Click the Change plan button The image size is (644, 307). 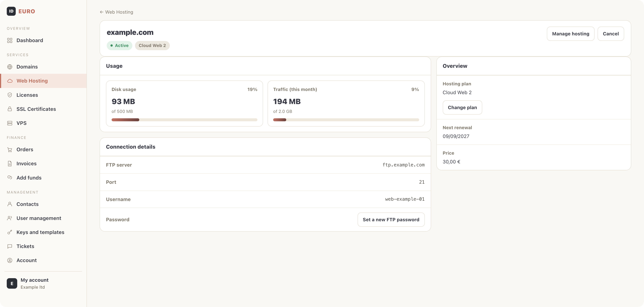point(462,107)
